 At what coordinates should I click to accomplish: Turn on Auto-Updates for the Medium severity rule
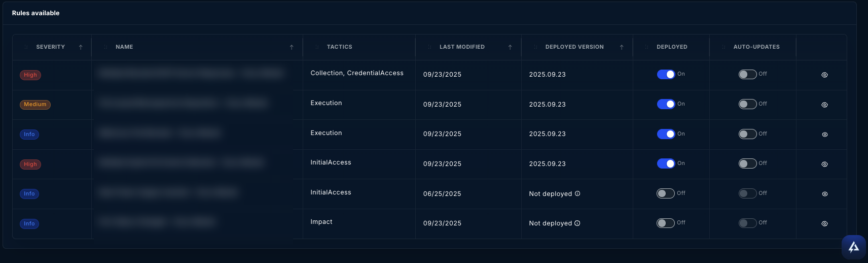pos(747,104)
